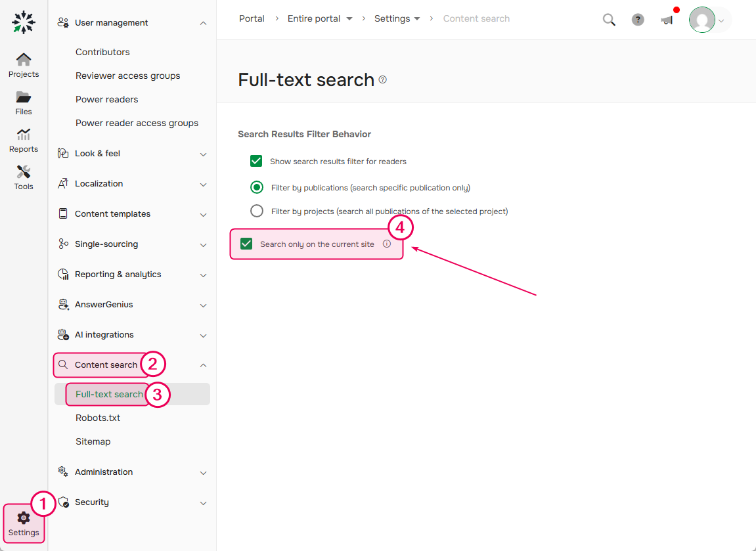This screenshot has height=551, width=756.
Task: Click the Localization icon
Action: click(x=62, y=184)
